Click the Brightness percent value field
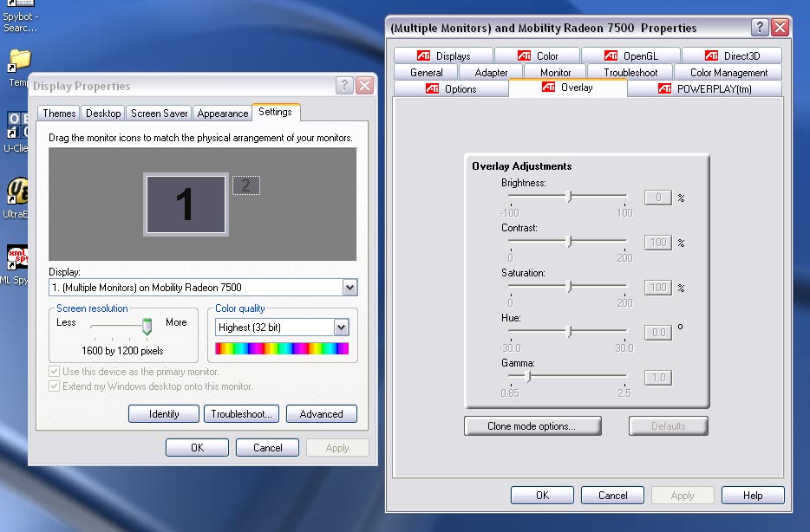This screenshot has width=810, height=532. click(x=658, y=197)
